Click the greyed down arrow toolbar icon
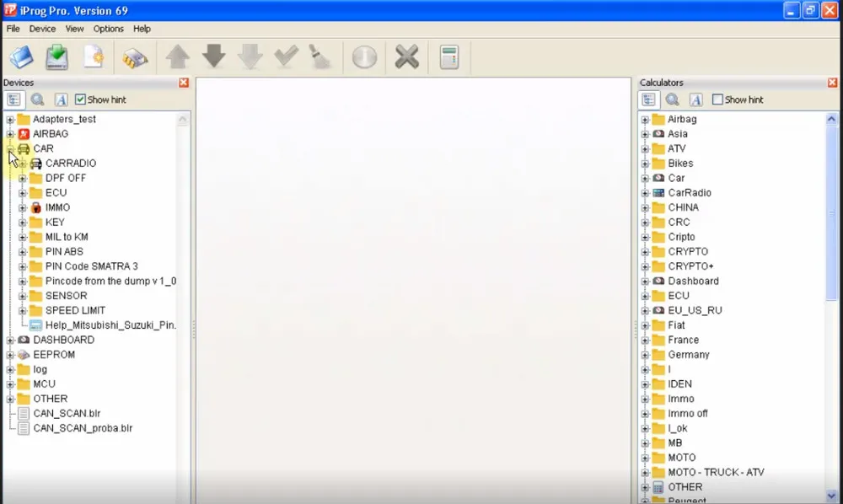This screenshot has width=843, height=504. [x=250, y=56]
